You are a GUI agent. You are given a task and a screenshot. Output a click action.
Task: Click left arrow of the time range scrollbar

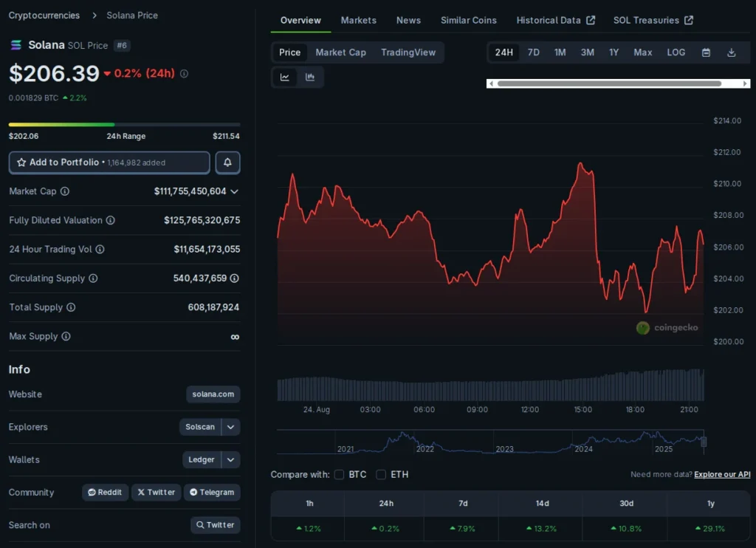coord(491,83)
